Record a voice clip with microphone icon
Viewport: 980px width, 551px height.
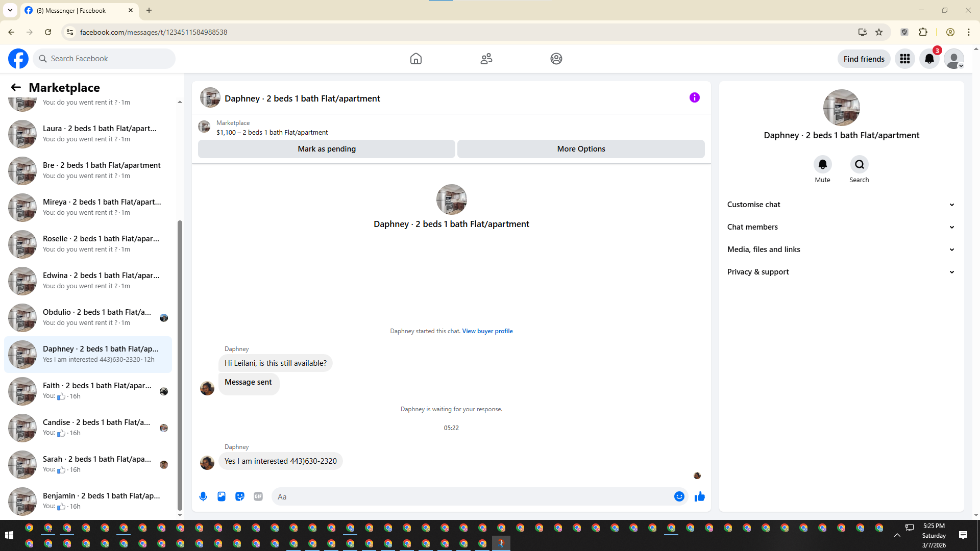pos(203,496)
